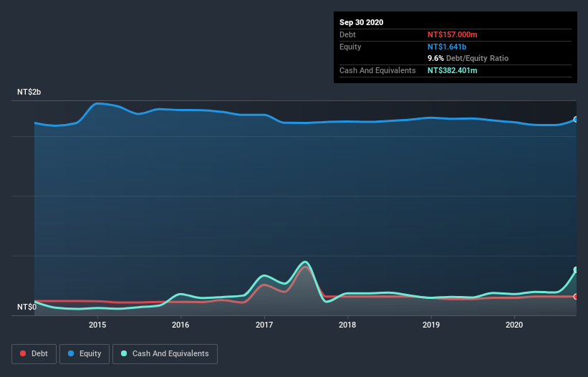The height and width of the screenshot is (377, 588).
Task: Click the 2020 x-axis label
Action: point(514,325)
